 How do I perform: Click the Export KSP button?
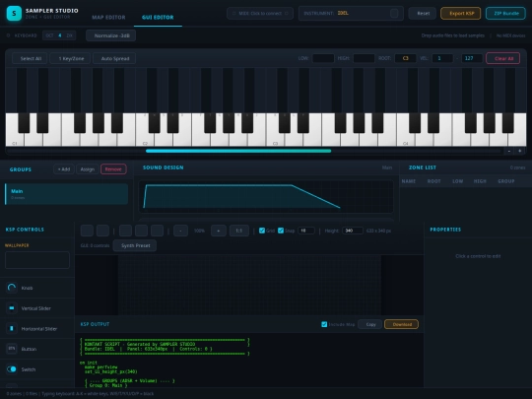pyautogui.click(x=461, y=13)
